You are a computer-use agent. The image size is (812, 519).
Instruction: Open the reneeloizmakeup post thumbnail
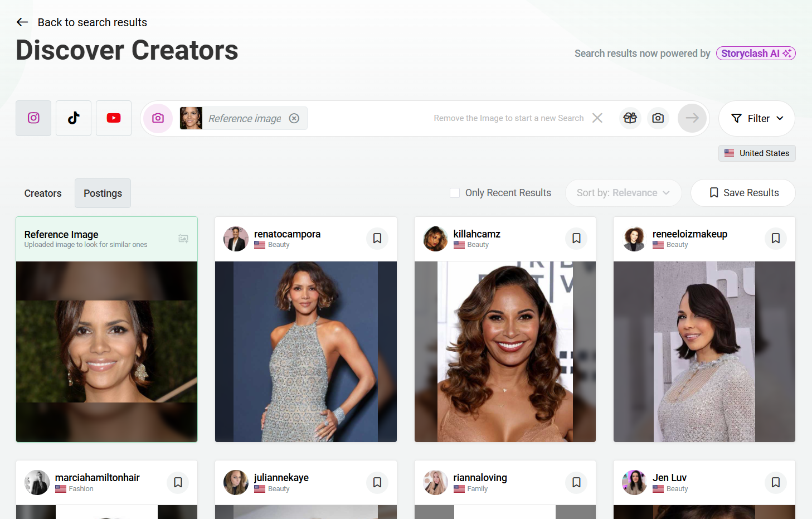coord(704,351)
